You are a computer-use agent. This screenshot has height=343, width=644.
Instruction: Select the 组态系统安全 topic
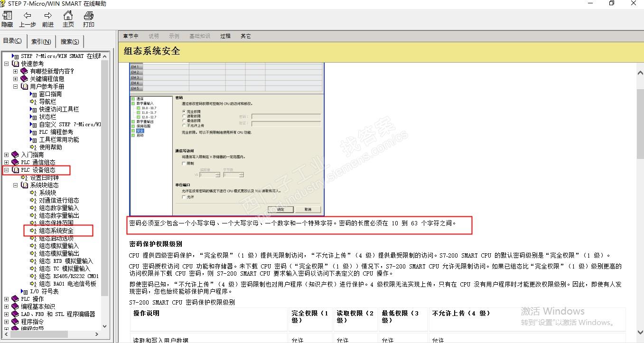[56, 231]
